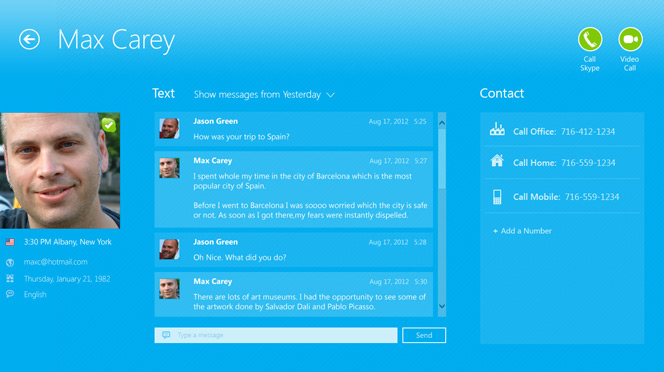Click timestamp 'Aug 17, 2012 5:25'

click(397, 122)
